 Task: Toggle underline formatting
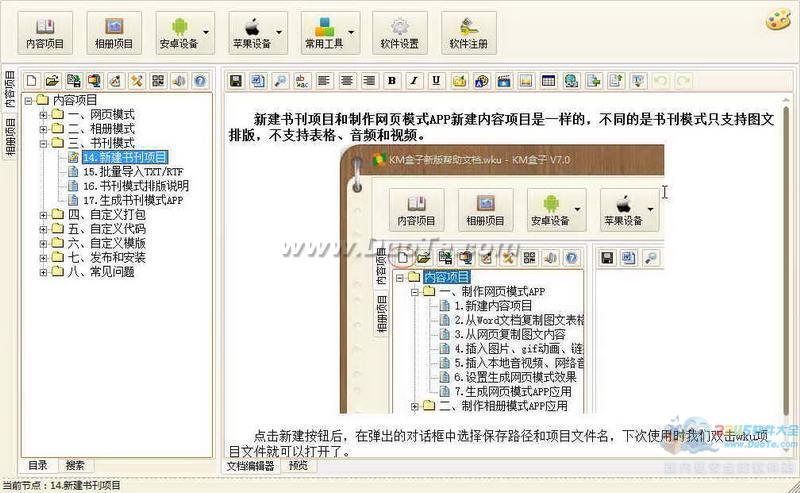436,81
